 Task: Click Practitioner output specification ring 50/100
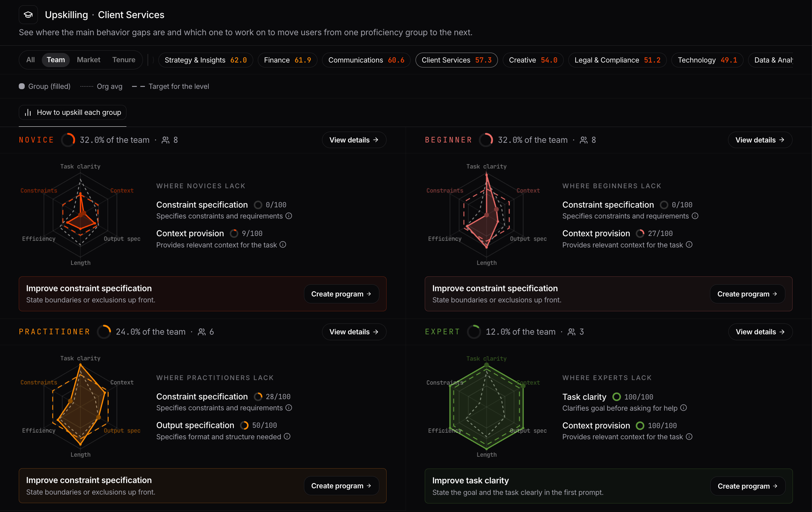point(244,425)
